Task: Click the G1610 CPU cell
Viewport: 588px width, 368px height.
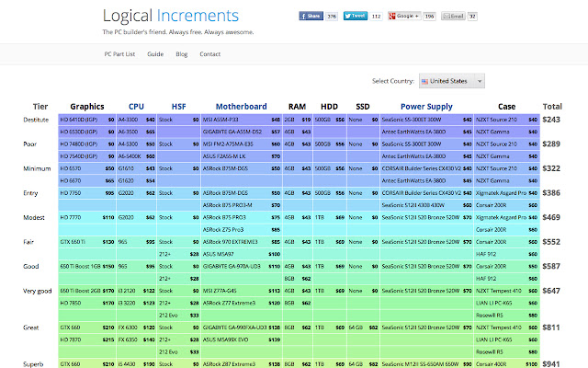Action: click(137, 168)
